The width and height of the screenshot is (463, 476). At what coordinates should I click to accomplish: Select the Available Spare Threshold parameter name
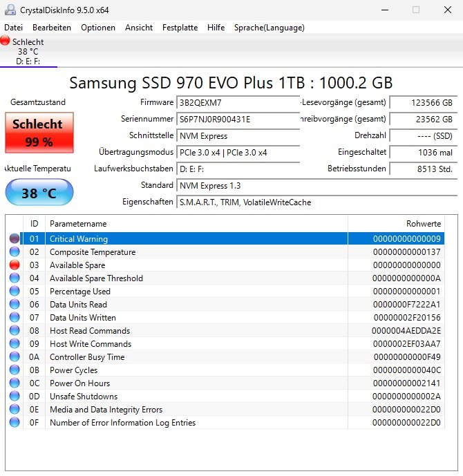click(96, 278)
